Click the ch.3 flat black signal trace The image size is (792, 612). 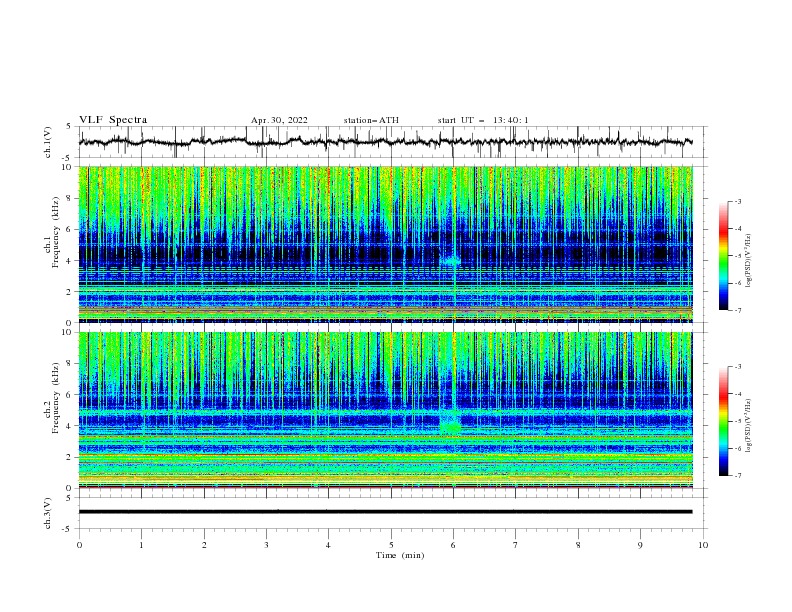click(385, 512)
